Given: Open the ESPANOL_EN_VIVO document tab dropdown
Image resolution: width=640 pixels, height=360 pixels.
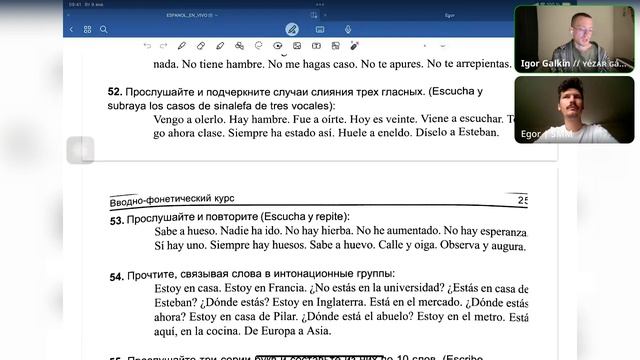Looking at the screenshot, I should pyautogui.click(x=192, y=16).
